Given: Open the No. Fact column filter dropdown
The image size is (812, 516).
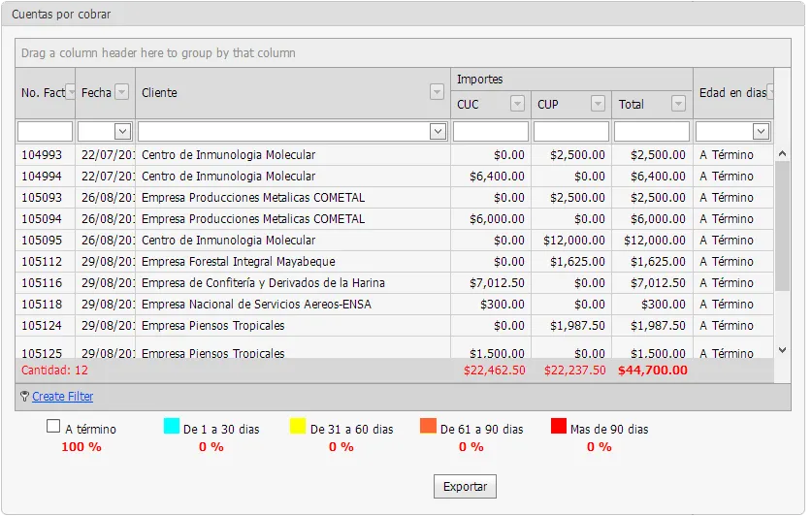Looking at the screenshot, I should pos(71,93).
